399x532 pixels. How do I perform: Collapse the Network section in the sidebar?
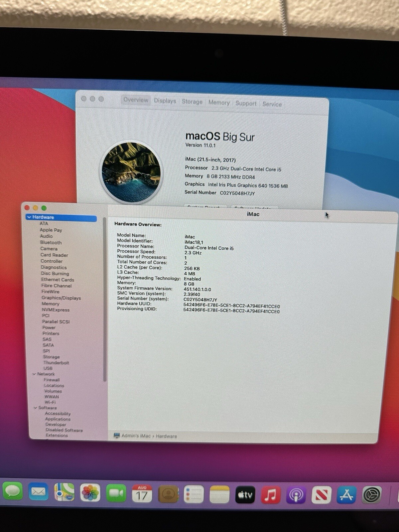(x=34, y=374)
